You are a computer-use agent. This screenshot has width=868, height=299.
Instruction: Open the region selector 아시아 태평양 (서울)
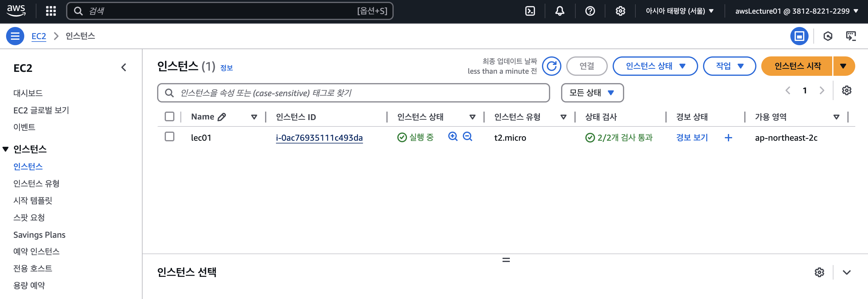click(x=679, y=11)
